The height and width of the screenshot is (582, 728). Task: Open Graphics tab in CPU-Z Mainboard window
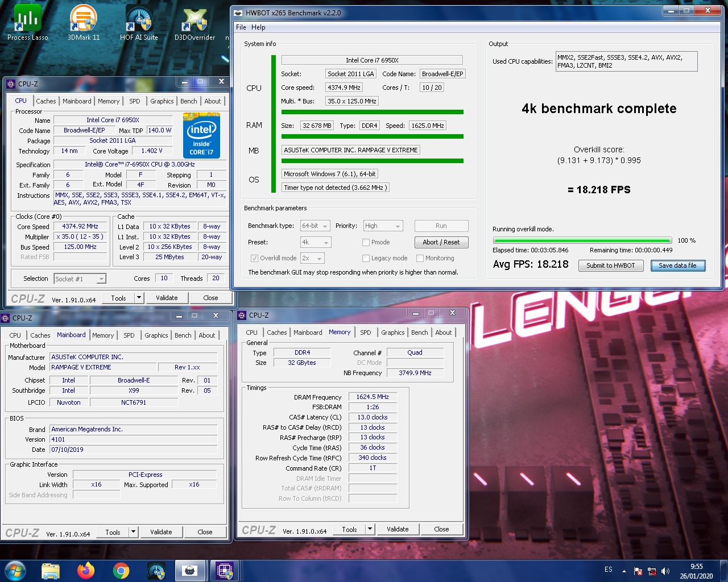[x=156, y=335]
